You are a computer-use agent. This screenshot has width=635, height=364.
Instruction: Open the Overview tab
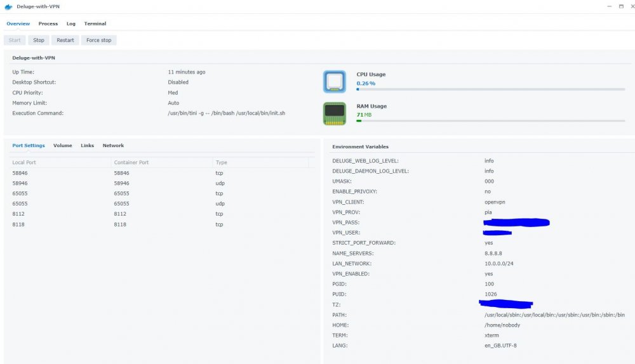pyautogui.click(x=18, y=23)
